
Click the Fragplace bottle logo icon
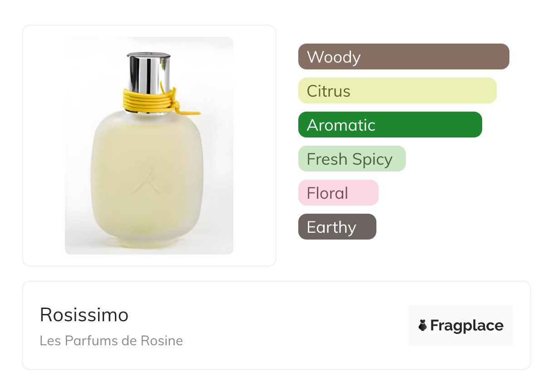[x=423, y=325]
